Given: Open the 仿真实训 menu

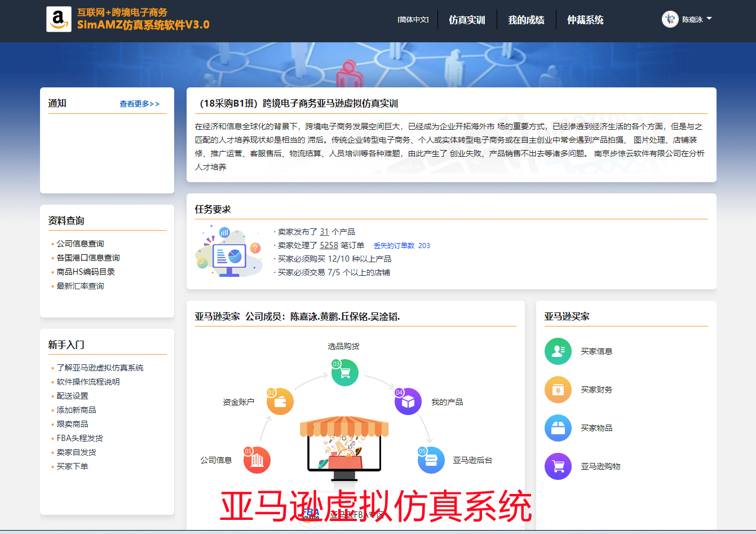Looking at the screenshot, I should tap(467, 20).
